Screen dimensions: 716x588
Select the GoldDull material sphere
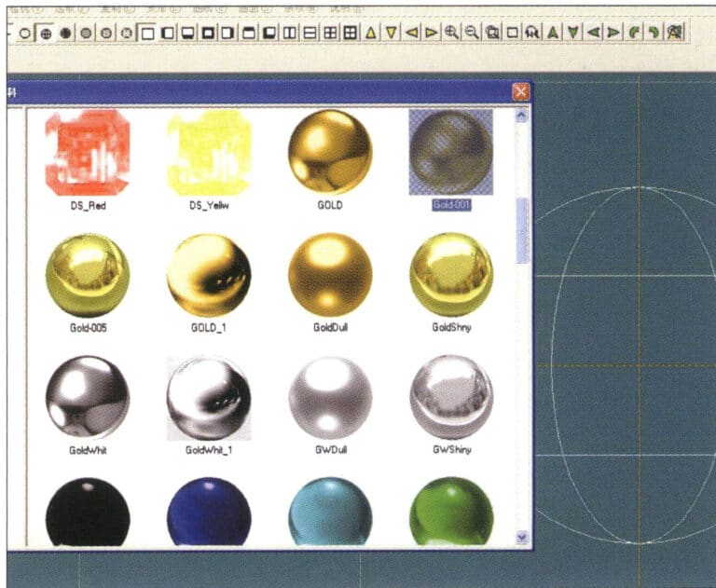pyautogui.click(x=330, y=275)
